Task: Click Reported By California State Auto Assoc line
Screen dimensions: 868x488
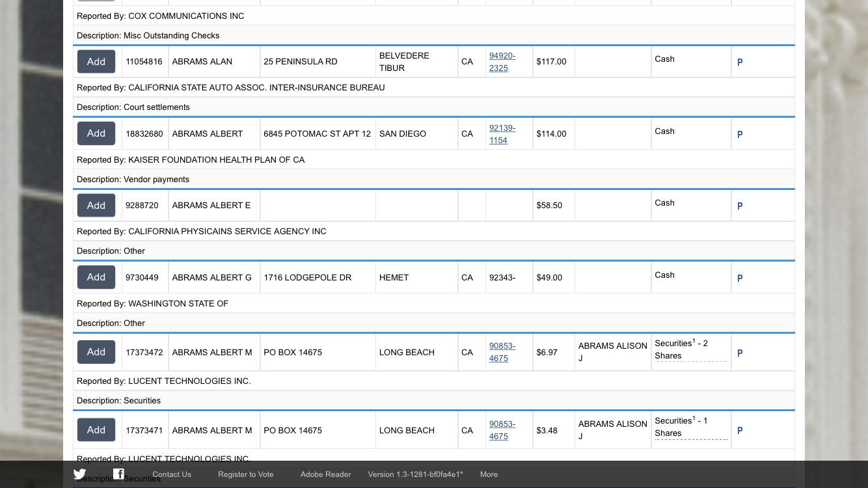Action: tap(231, 87)
